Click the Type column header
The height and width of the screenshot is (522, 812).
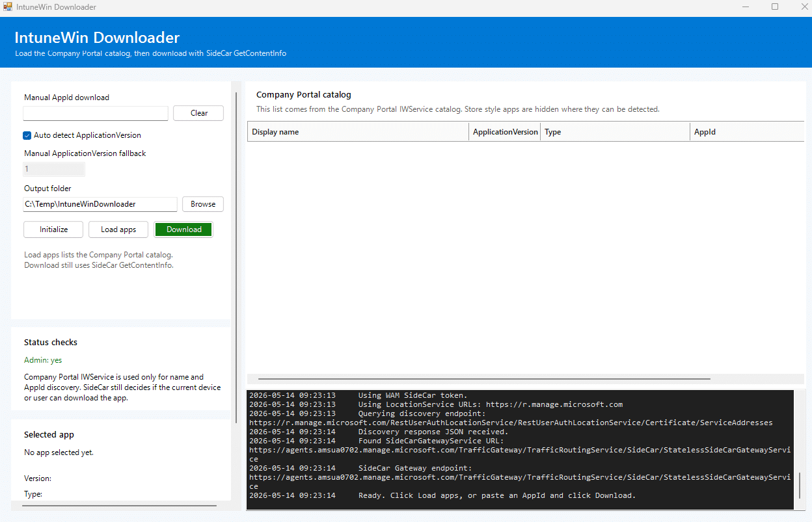[x=616, y=132]
